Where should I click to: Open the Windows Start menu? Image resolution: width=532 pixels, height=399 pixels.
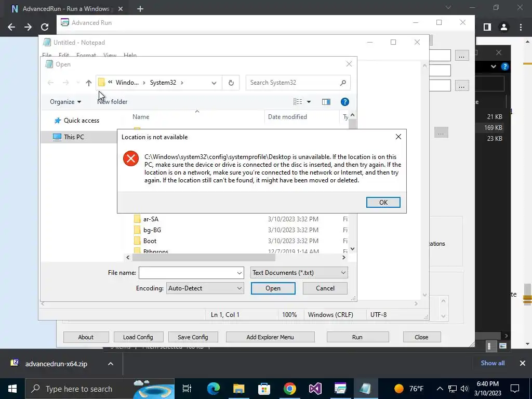tap(12, 389)
